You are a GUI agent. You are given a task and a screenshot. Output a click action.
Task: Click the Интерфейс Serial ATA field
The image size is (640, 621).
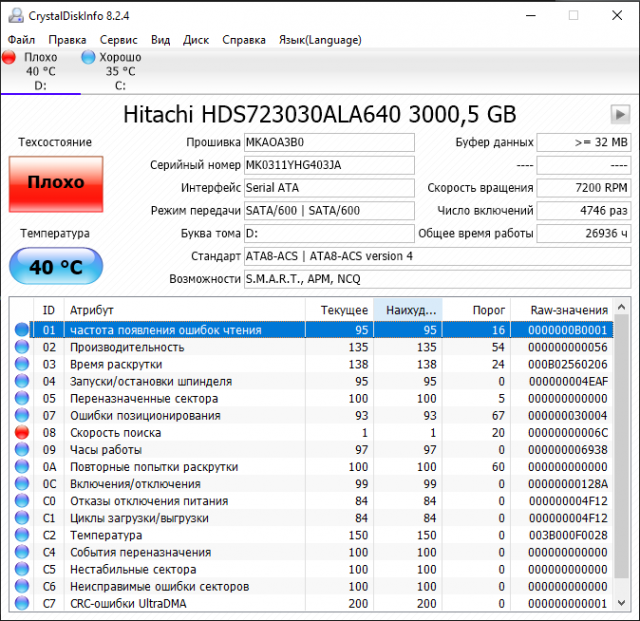pos(329,188)
